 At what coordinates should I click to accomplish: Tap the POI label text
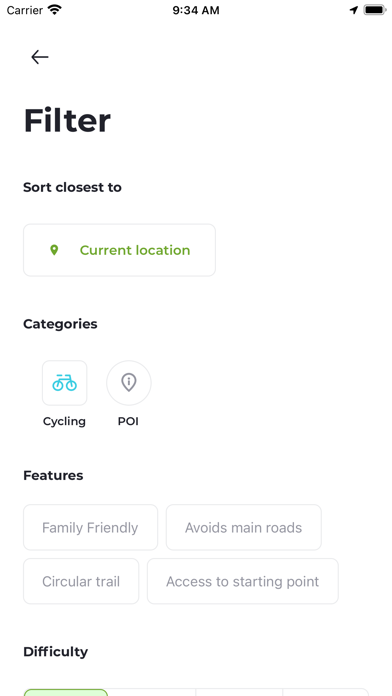coord(128,421)
